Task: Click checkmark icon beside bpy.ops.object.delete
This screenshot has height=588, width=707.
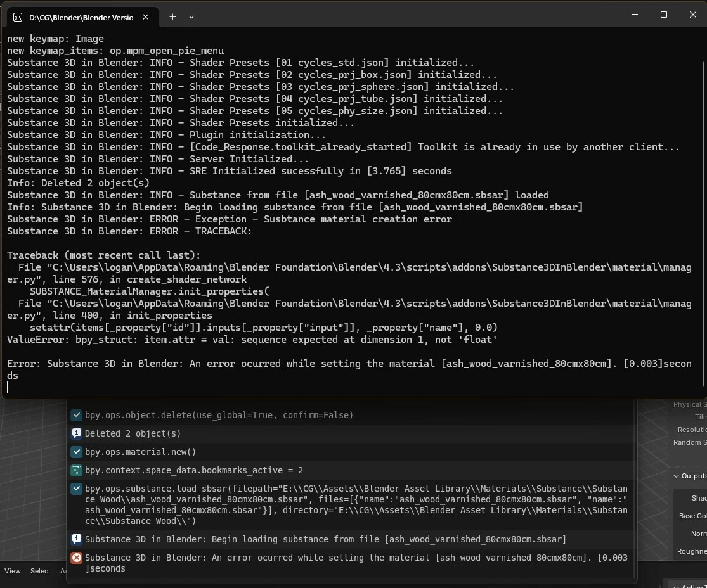Action: pyautogui.click(x=77, y=415)
